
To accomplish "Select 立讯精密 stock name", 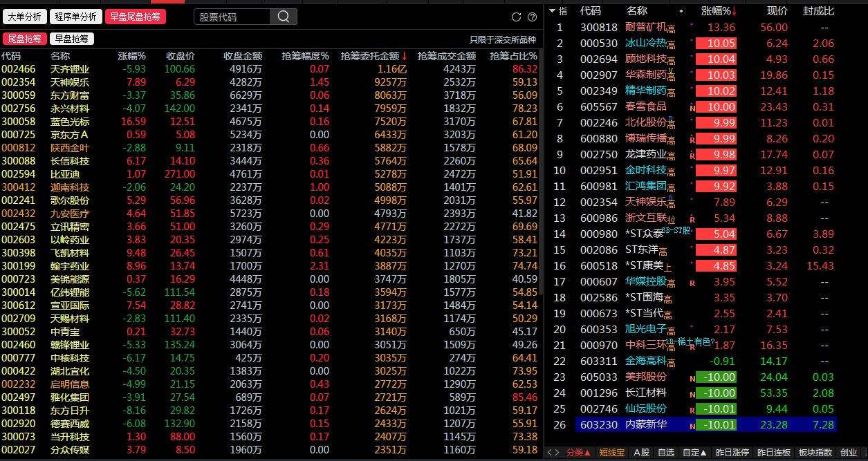I will [70, 227].
